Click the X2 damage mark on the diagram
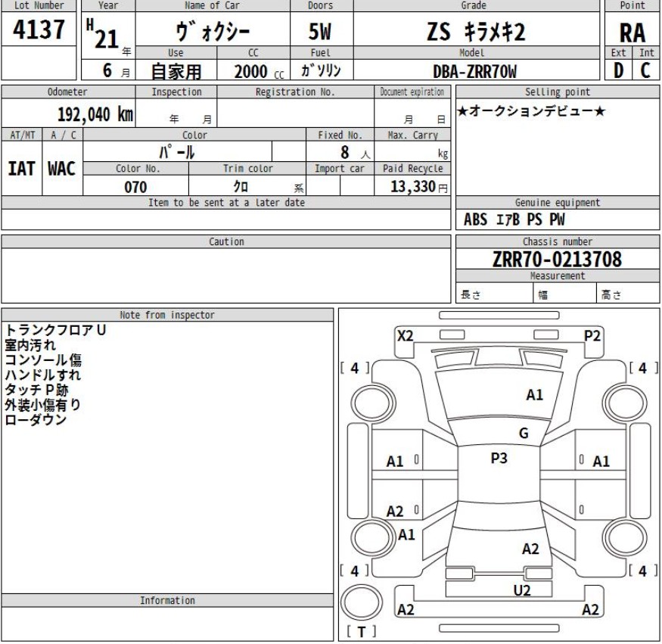 tap(406, 337)
